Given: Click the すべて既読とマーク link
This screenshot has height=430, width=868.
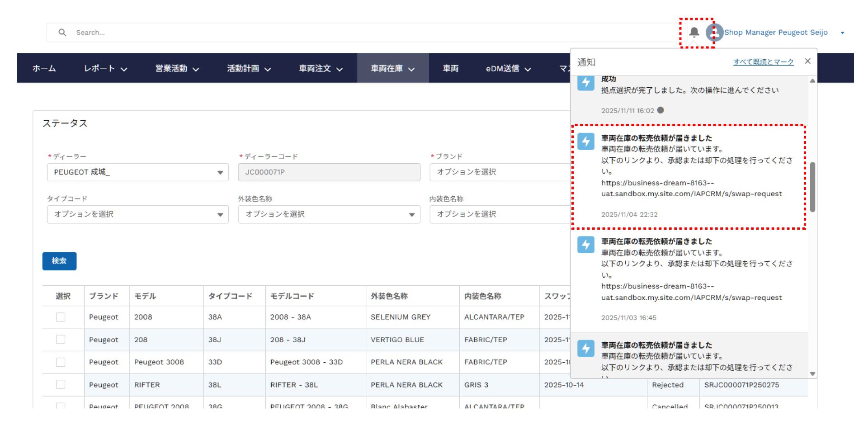Looking at the screenshot, I should coord(763,62).
